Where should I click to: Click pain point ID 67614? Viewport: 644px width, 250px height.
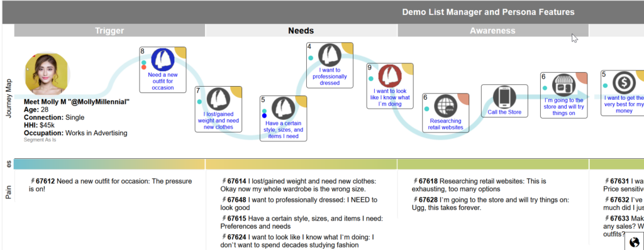(237, 181)
